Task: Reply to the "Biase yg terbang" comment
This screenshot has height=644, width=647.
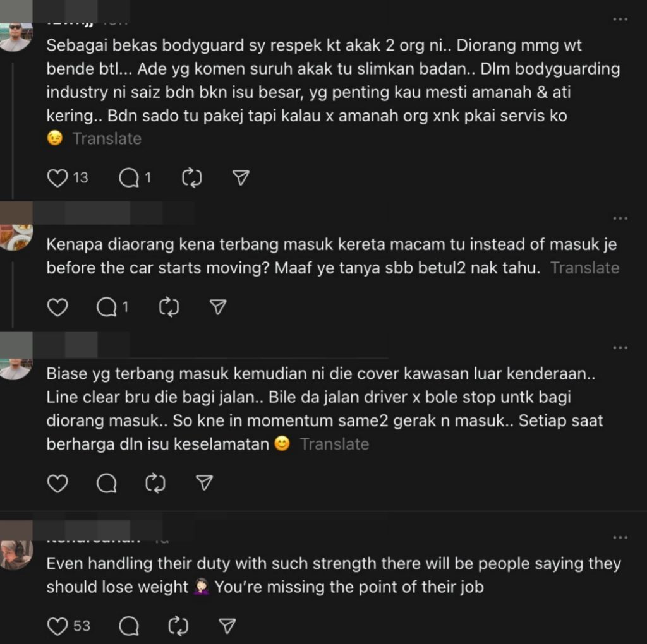Action: [x=107, y=484]
